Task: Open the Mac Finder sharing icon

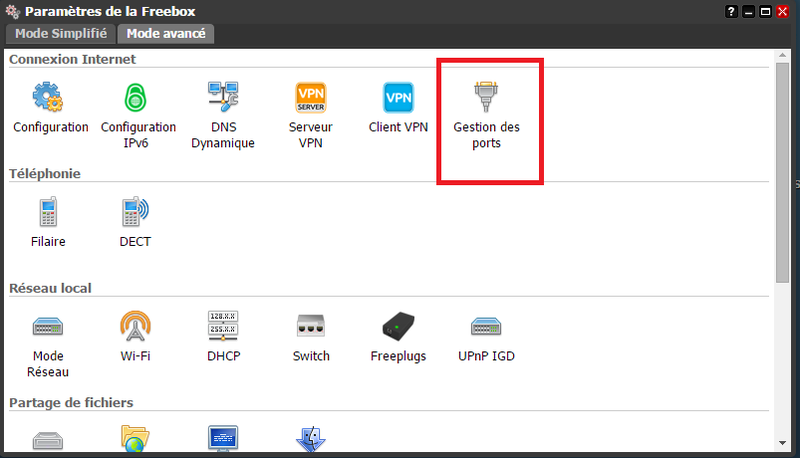Action: [311, 439]
